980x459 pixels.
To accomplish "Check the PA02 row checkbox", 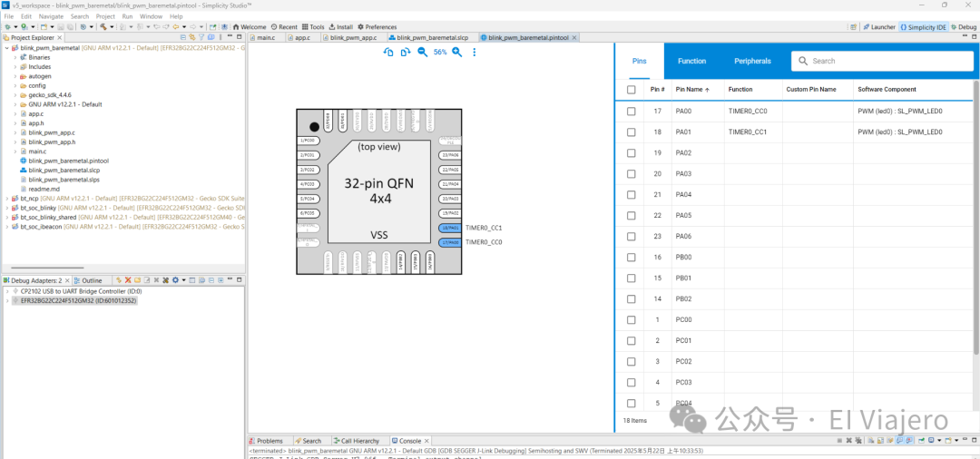I will coord(632,152).
